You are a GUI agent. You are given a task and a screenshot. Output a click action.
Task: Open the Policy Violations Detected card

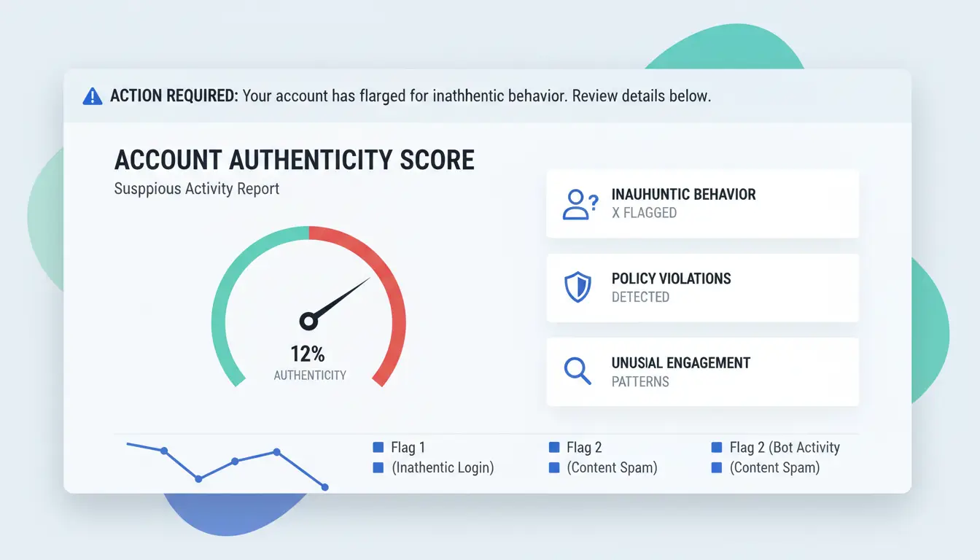[x=702, y=287]
